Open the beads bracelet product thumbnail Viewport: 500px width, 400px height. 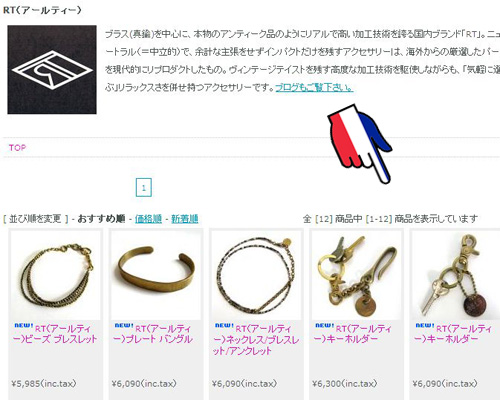point(55,275)
